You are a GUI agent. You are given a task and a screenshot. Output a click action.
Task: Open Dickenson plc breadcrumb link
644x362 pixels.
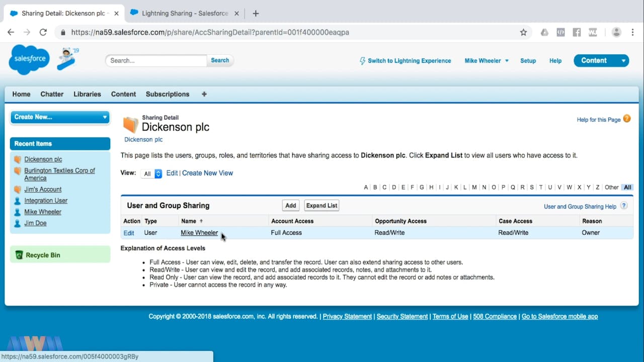pyautogui.click(x=143, y=140)
